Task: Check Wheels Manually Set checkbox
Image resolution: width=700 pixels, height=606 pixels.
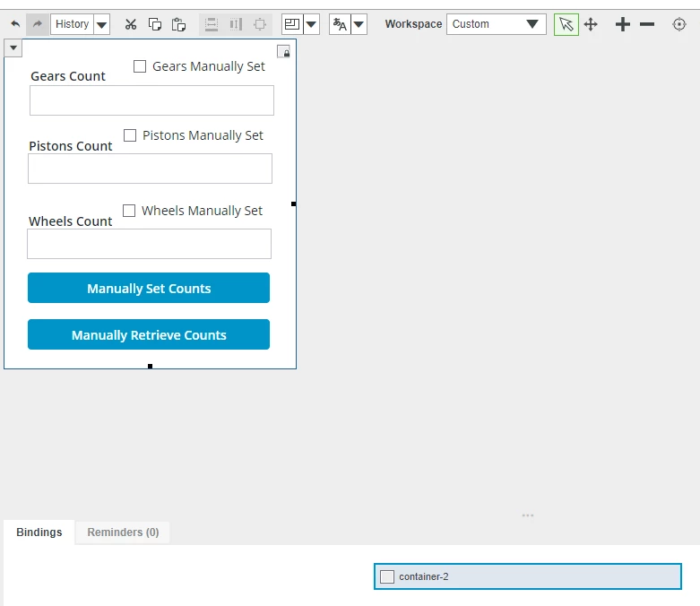Action: tap(129, 211)
